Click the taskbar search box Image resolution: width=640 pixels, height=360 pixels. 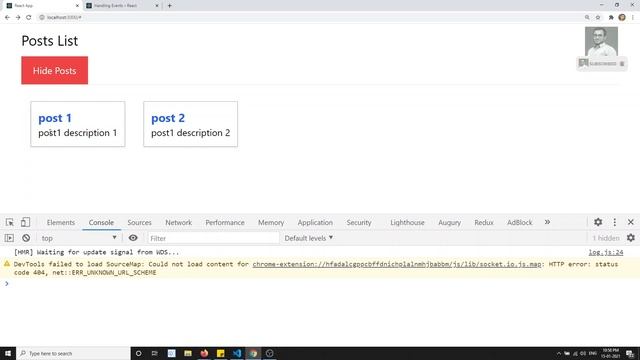(x=73, y=353)
